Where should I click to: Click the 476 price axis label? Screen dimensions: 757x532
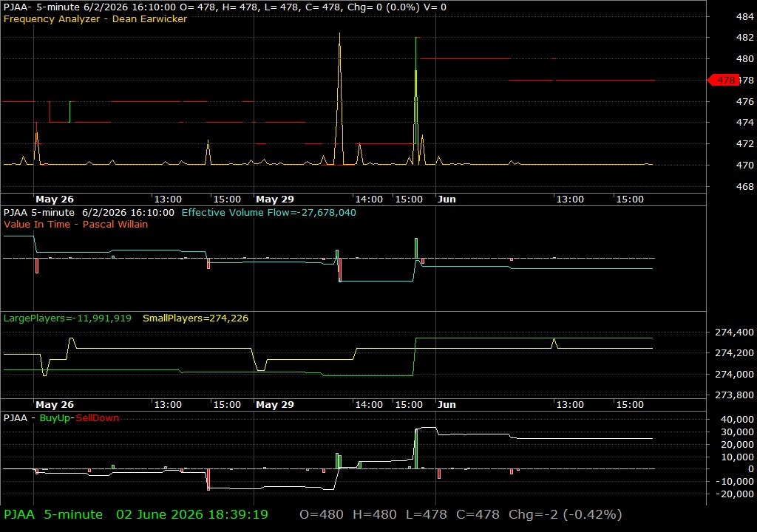tap(744, 101)
